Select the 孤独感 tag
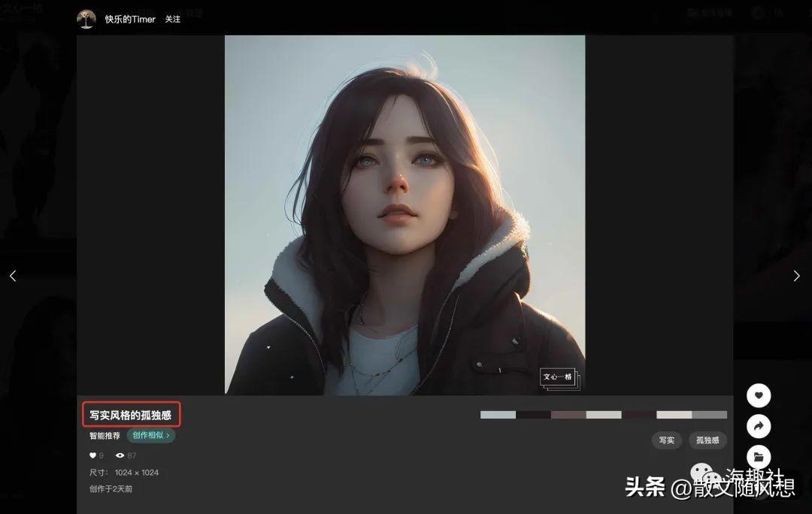The width and height of the screenshot is (812, 514). [x=707, y=440]
